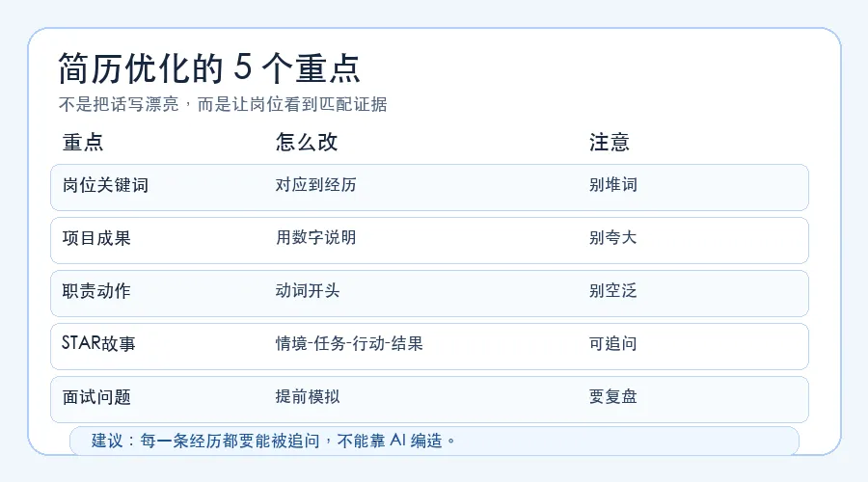Click the 情境-任务-行动-结果 cell
The width and height of the screenshot is (868, 482).
pyautogui.click(x=349, y=343)
